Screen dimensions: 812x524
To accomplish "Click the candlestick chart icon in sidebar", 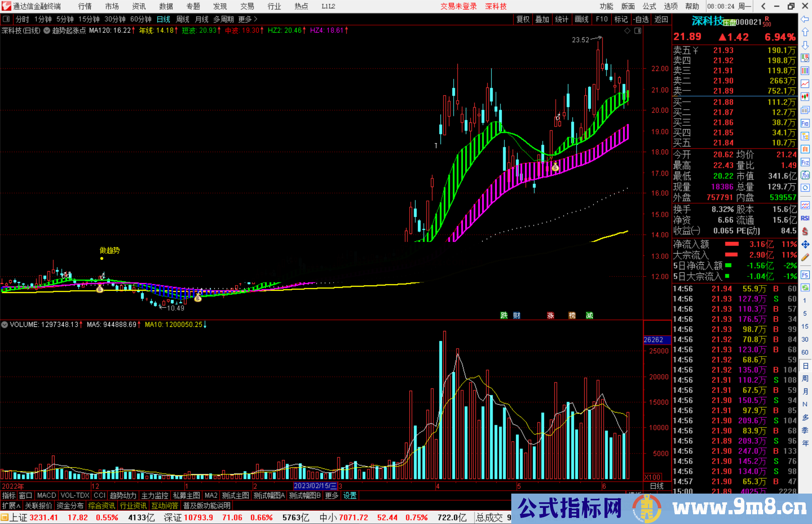I will coord(805,97).
